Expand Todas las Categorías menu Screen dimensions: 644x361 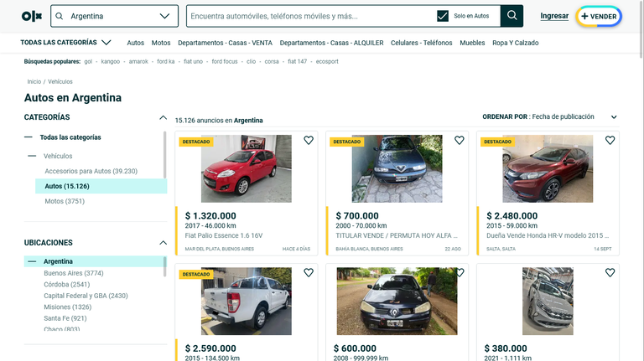pyautogui.click(x=66, y=43)
